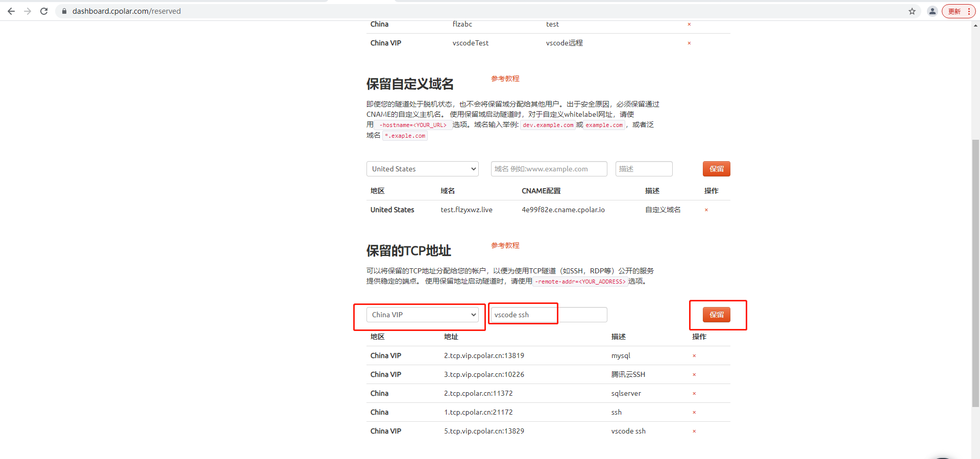The width and height of the screenshot is (980, 459).
Task: Click the flzabc subdomain name
Action: pyautogui.click(x=462, y=24)
